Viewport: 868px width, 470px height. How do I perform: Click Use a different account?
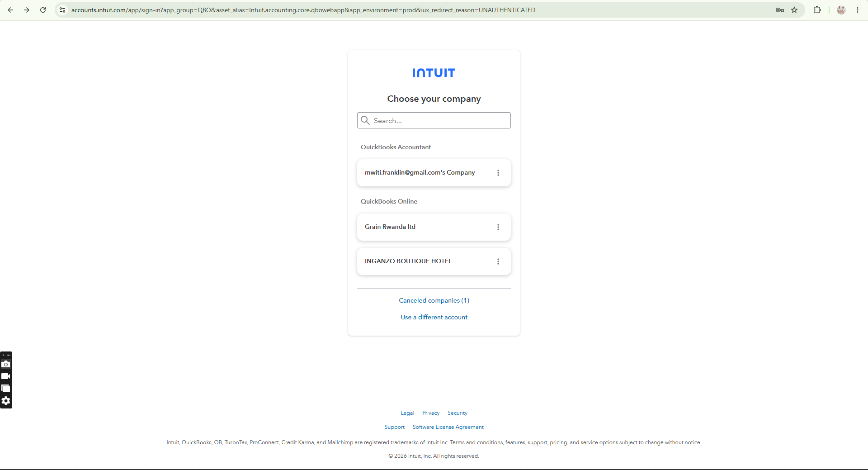point(434,317)
